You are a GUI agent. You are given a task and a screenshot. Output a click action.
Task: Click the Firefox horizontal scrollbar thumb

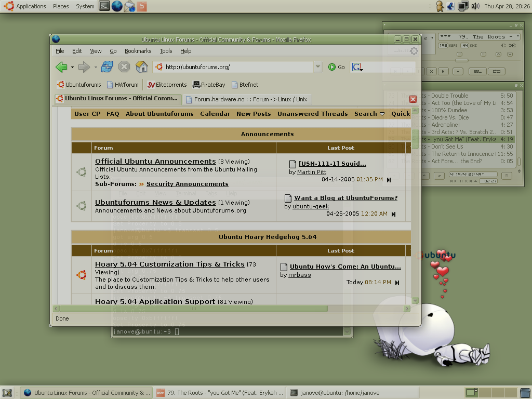click(193, 309)
